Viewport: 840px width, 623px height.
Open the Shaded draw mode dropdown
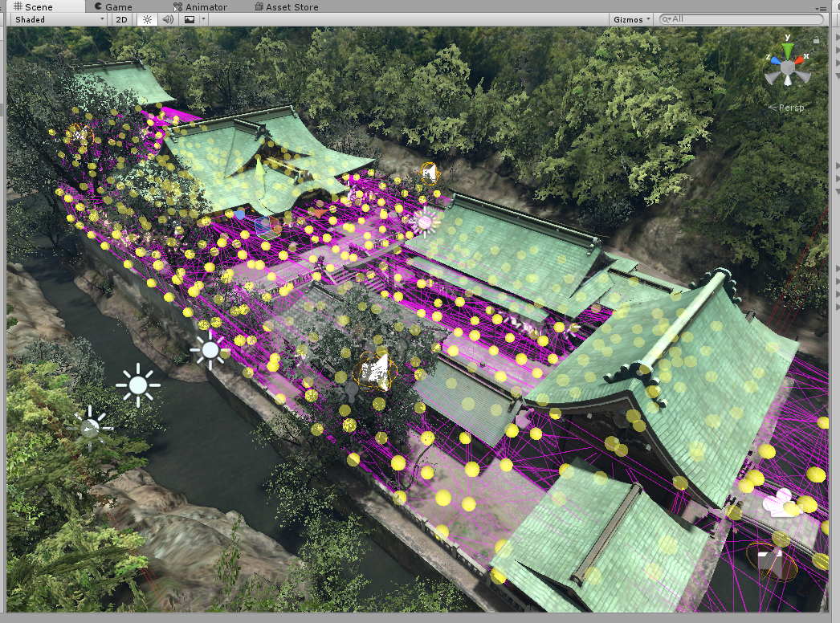point(59,19)
